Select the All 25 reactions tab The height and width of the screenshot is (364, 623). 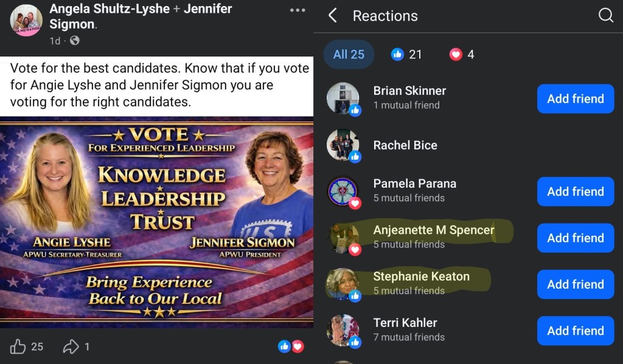(x=349, y=54)
